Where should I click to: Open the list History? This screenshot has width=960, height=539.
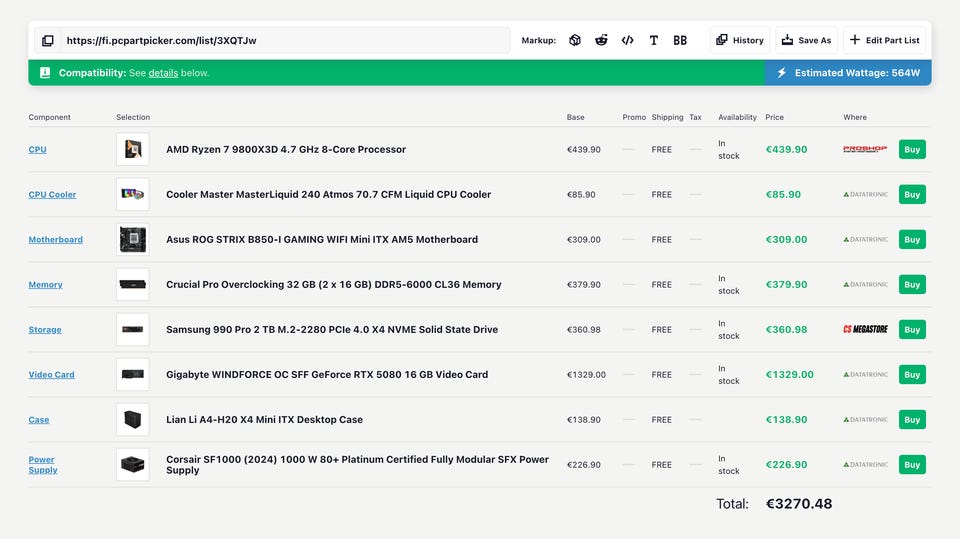pos(740,40)
